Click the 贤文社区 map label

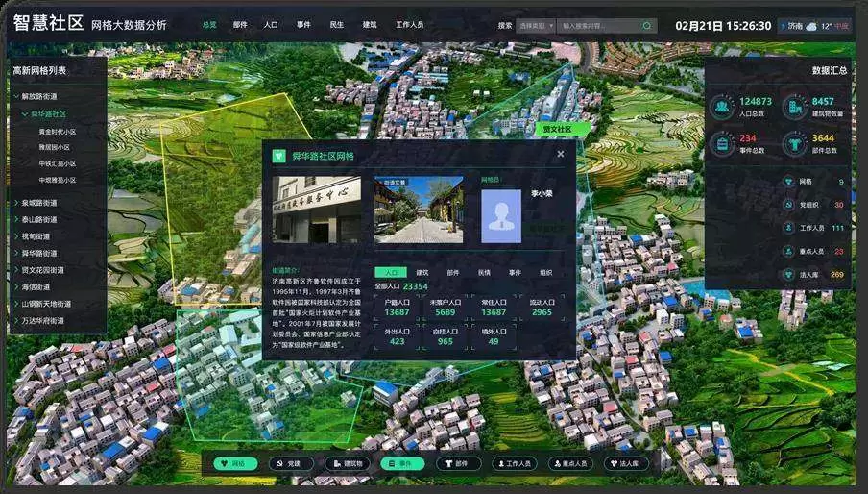pos(557,128)
